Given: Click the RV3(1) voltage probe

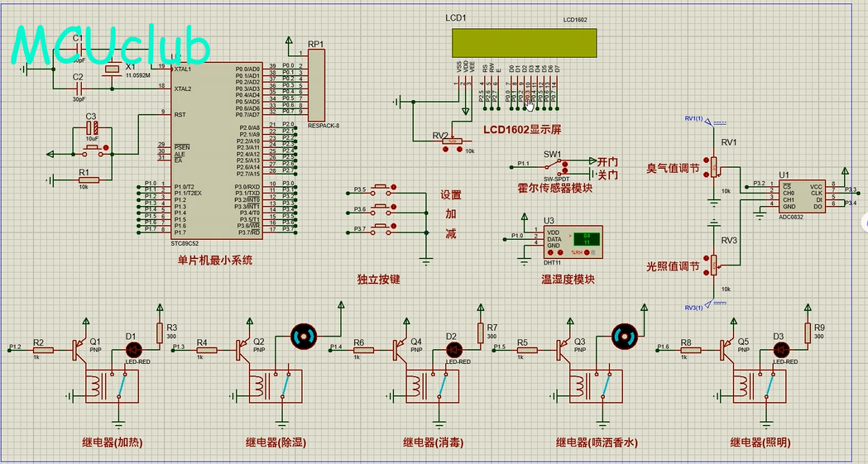Looking at the screenshot, I should (707, 306).
